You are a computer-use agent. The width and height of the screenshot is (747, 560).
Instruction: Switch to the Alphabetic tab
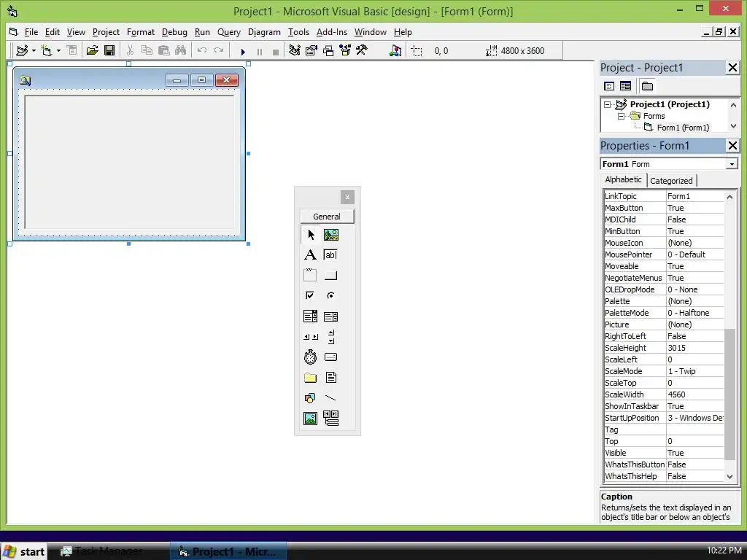(623, 179)
